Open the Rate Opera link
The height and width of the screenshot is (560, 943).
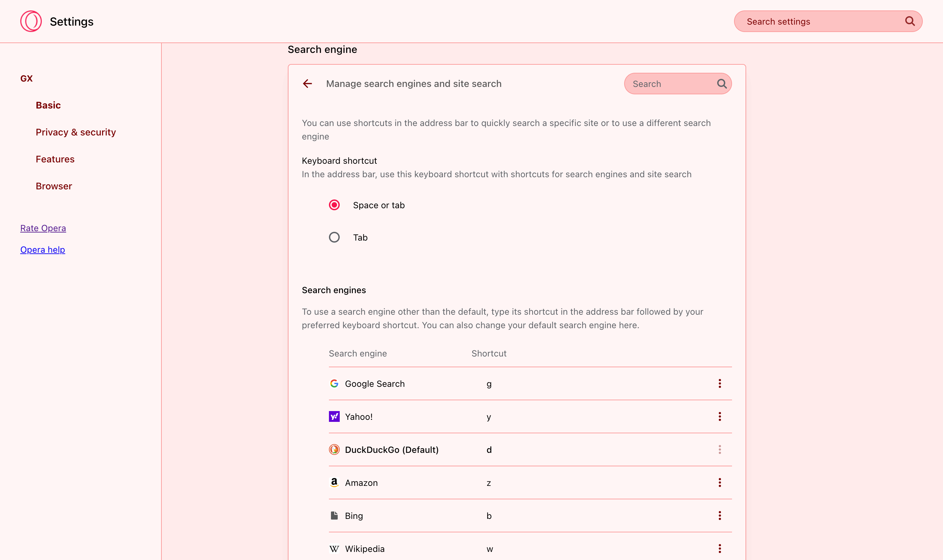click(43, 228)
